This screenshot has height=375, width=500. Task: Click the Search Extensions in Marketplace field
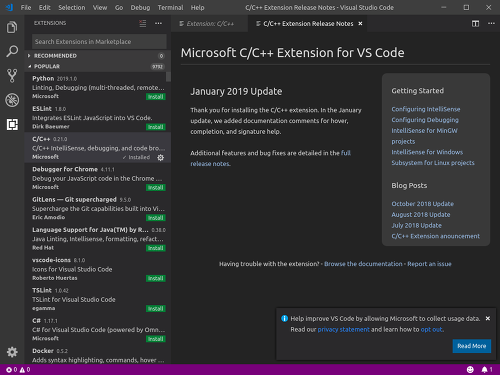99,42
